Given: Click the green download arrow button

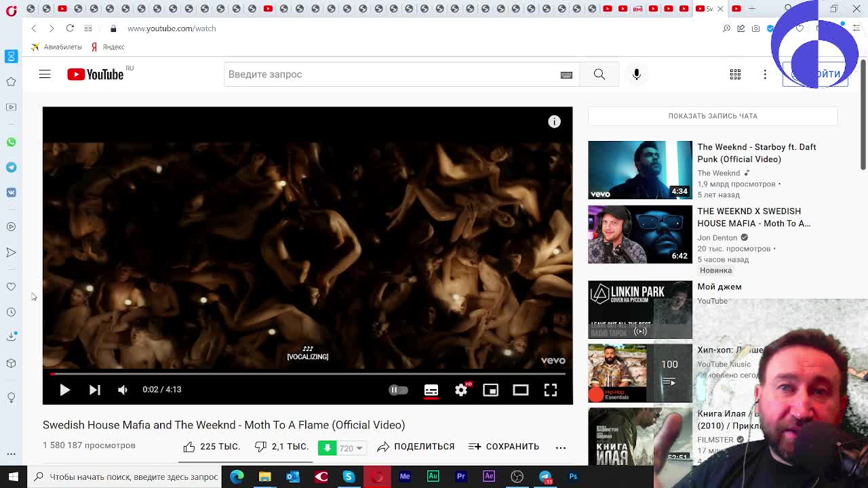Looking at the screenshot, I should pyautogui.click(x=328, y=448).
